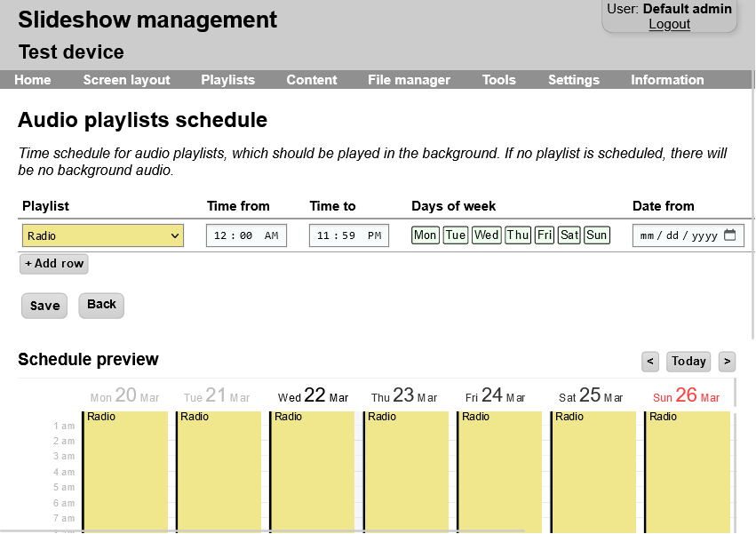Jump to Today in schedule preview
Image resolution: width=756 pixels, height=534 pixels.
(688, 362)
